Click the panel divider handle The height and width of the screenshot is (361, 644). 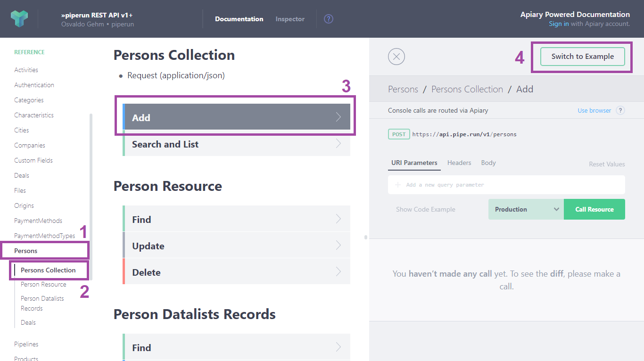pyautogui.click(x=366, y=237)
